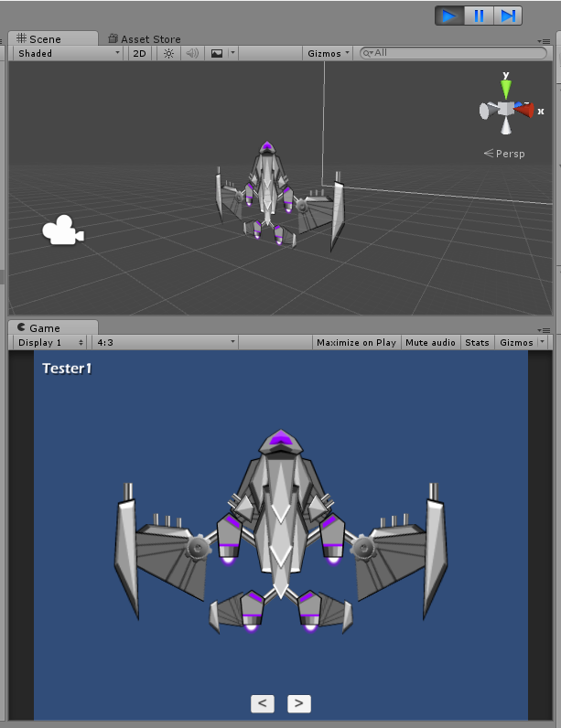Open the Asset Store tab
The width and height of the screenshot is (561, 728).
pyautogui.click(x=145, y=39)
